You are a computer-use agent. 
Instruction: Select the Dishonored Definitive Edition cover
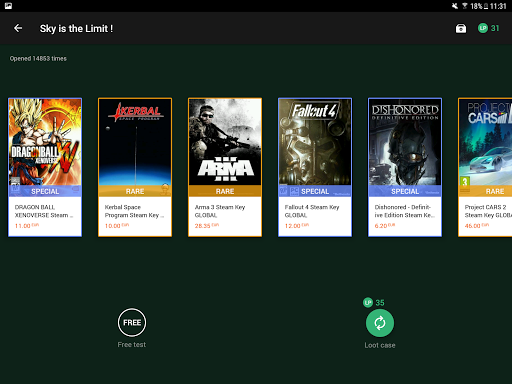[x=405, y=142]
